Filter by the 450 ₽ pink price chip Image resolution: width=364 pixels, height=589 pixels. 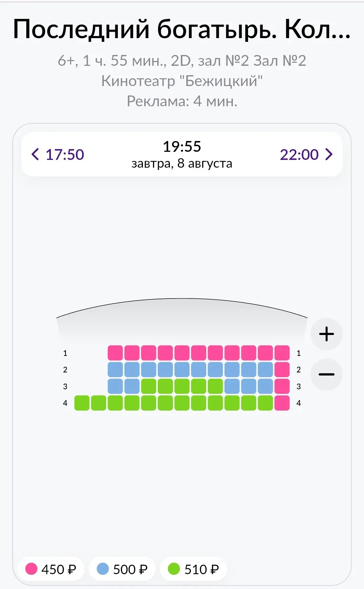click(x=51, y=569)
